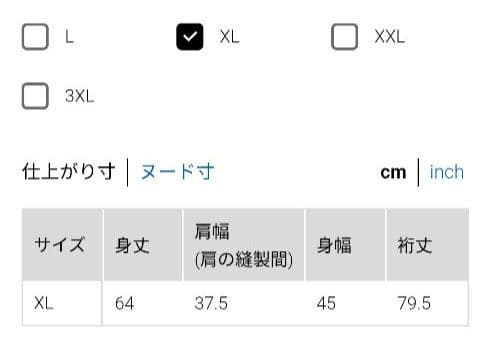
Task: Choose the XXL size label
Action: [x=389, y=37]
